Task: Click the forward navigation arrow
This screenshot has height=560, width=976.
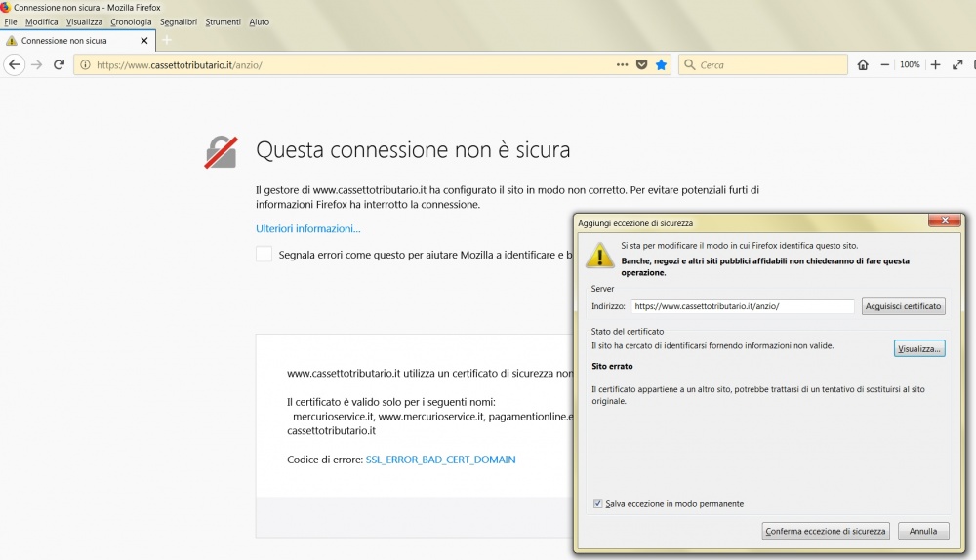Action: [37, 64]
